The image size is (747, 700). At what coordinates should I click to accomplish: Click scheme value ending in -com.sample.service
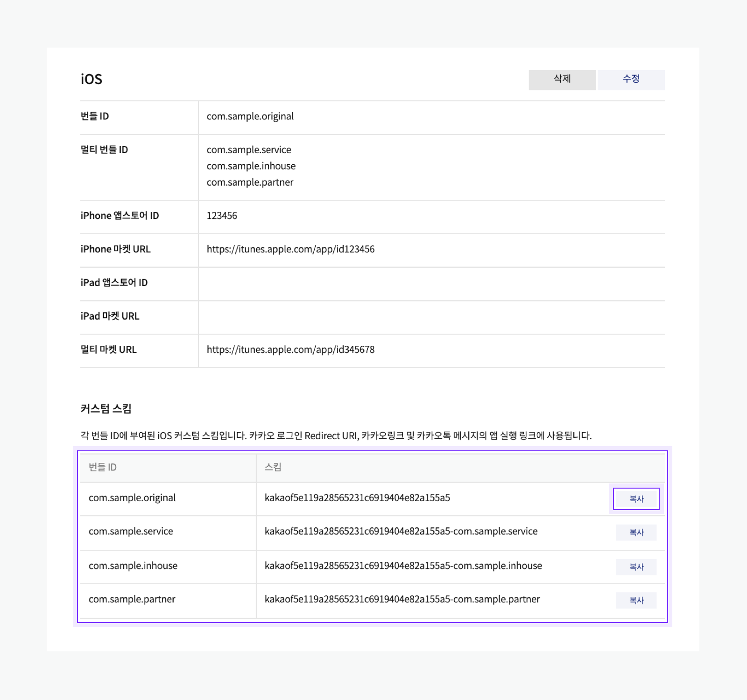coord(401,532)
